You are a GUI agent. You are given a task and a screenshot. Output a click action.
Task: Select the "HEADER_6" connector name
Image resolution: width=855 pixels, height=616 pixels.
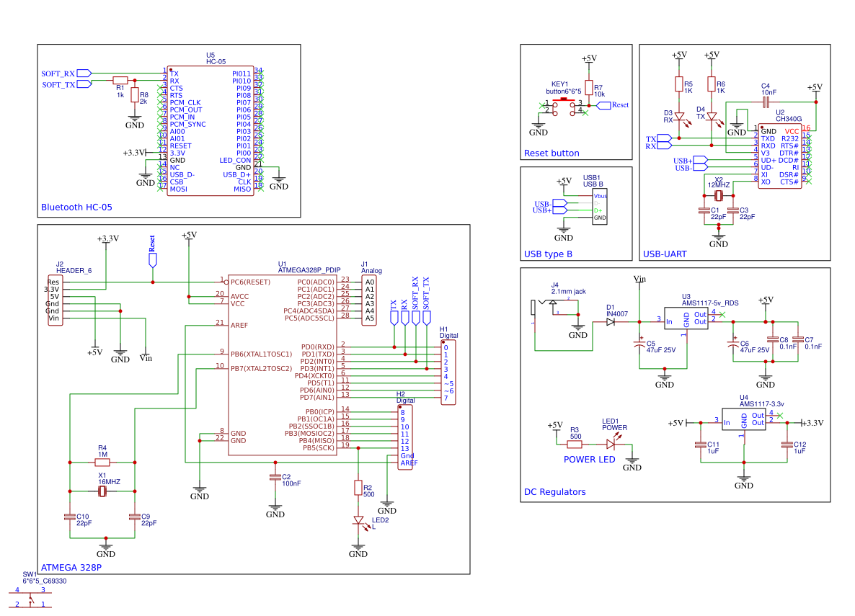[74, 270]
